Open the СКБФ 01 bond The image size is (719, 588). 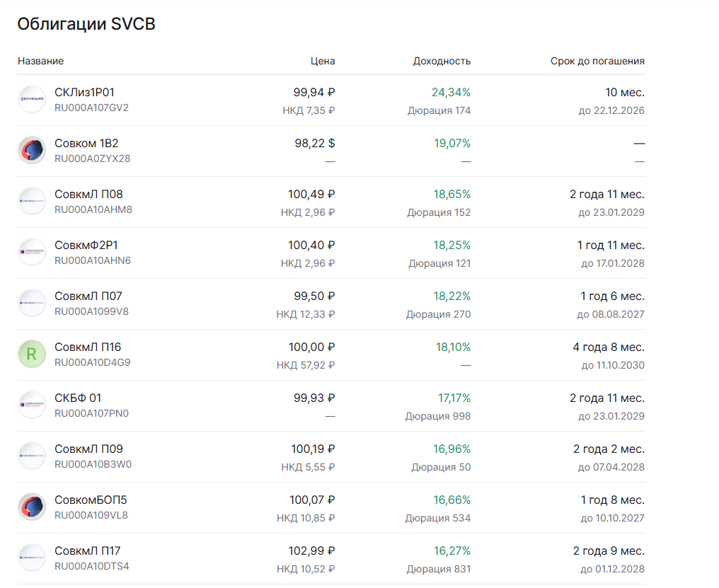pyautogui.click(x=78, y=398)
